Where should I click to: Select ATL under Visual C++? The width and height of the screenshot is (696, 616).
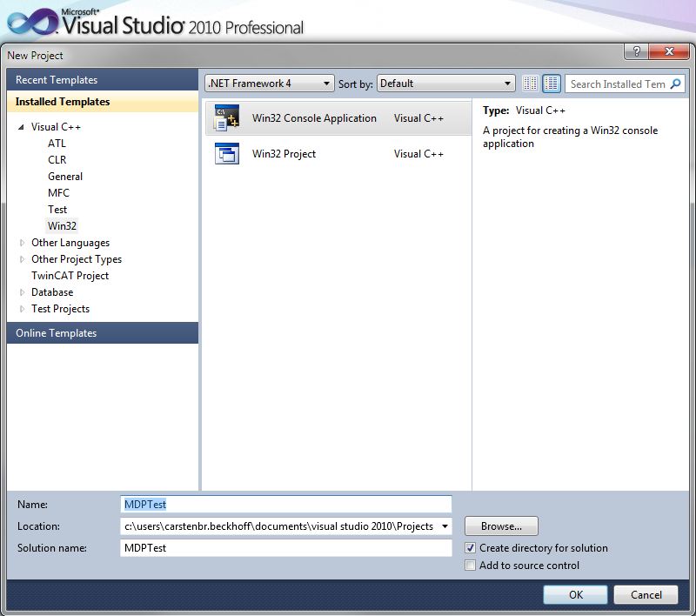point(57,144)
